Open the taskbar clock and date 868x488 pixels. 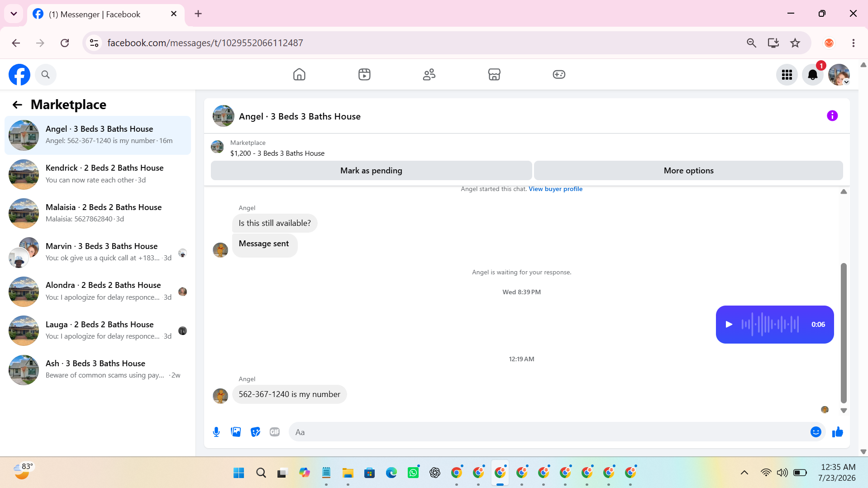837,473
